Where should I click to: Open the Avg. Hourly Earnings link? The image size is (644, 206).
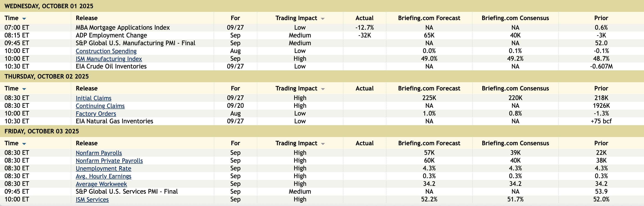click(x=103, y=176)
